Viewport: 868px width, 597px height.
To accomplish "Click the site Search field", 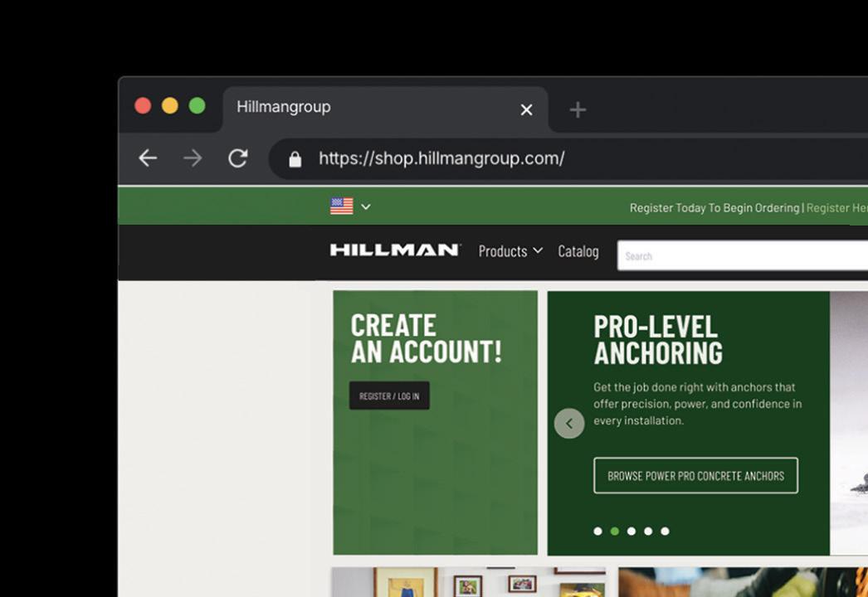I will 743,255.
